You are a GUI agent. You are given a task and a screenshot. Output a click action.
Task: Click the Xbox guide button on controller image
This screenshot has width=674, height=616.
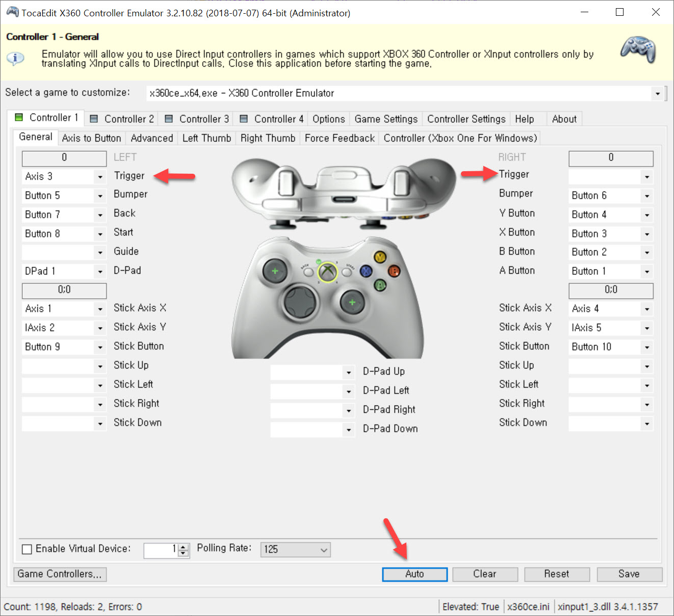point(327,272)
